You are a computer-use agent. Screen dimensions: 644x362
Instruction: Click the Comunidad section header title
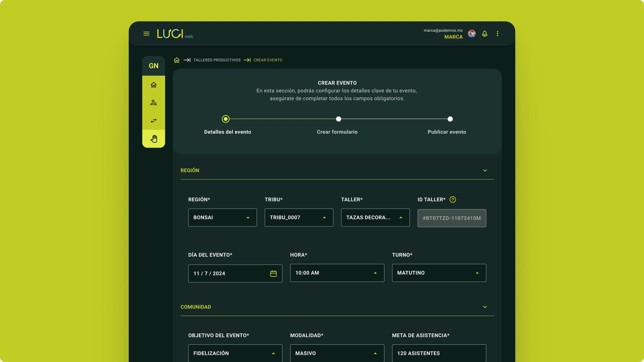[x=196, y=307]
